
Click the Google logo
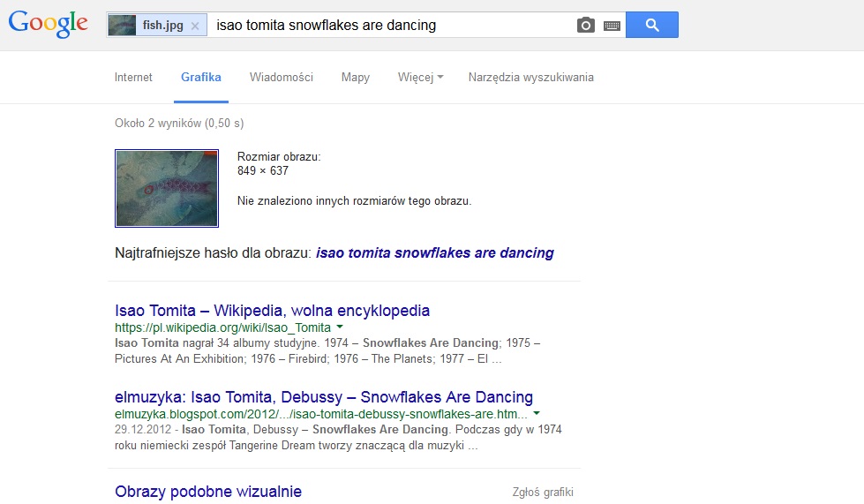48,24
